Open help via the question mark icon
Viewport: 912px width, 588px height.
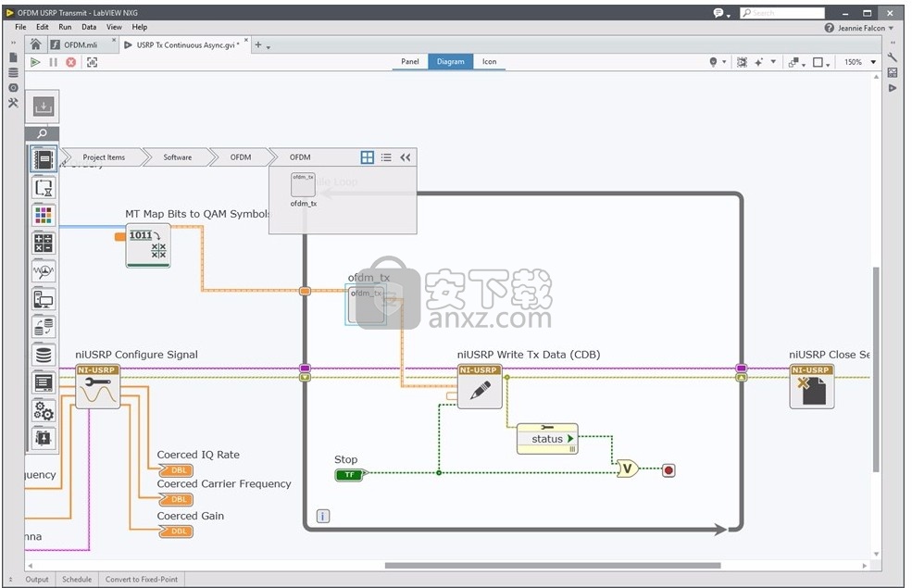[830, 28]
